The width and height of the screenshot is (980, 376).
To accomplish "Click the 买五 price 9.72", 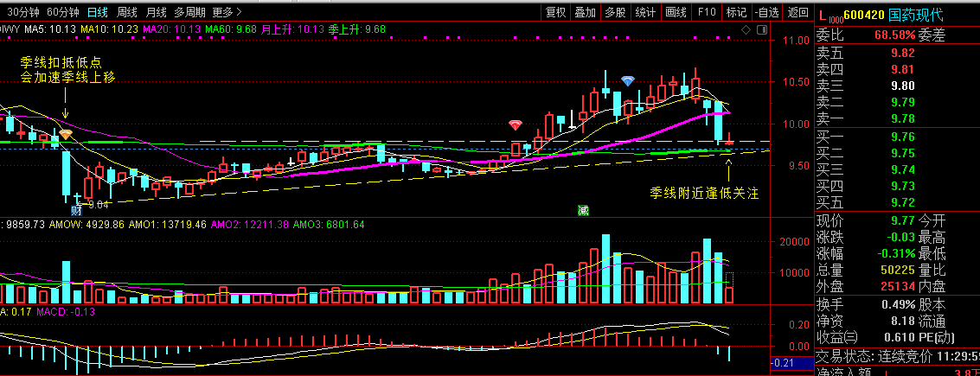I will (x=902, y=202).
